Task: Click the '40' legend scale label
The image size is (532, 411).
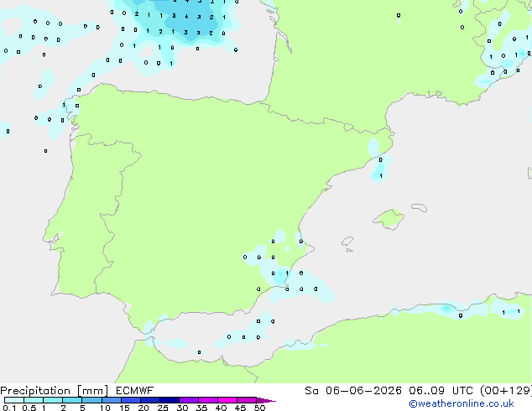Action: click(x=221, y=408)
